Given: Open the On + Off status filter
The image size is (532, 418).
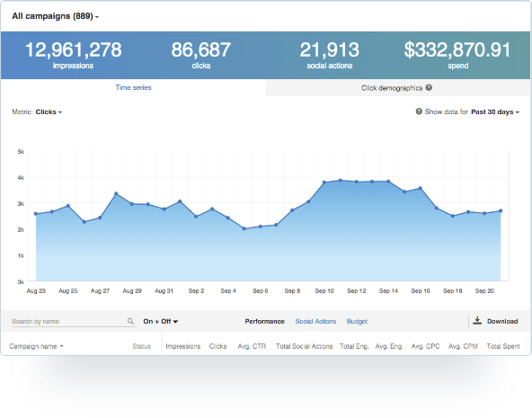Looking at the screenshot, I should coord(161,321).
